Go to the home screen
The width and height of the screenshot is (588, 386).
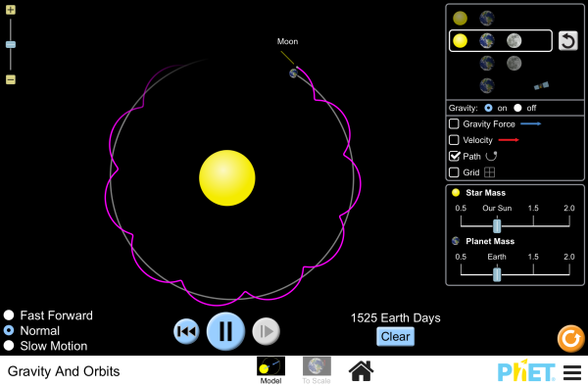tap(361, 370)
